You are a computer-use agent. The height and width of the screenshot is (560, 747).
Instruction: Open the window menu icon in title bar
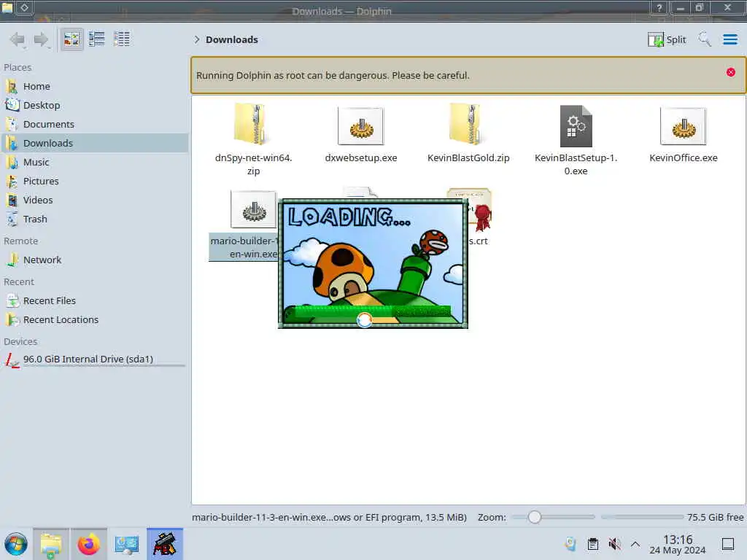coord(7,7)
